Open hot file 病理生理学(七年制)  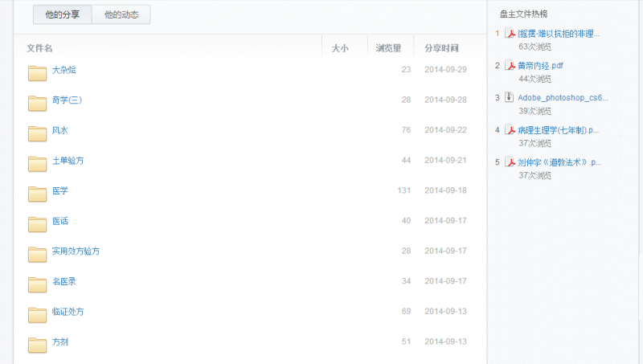click(558, 130)
